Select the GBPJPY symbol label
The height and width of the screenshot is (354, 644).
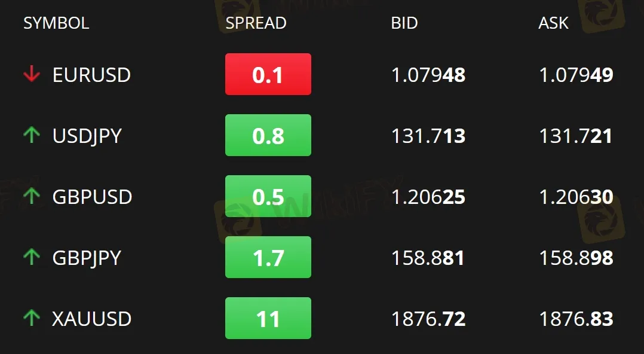pos(87,258)
